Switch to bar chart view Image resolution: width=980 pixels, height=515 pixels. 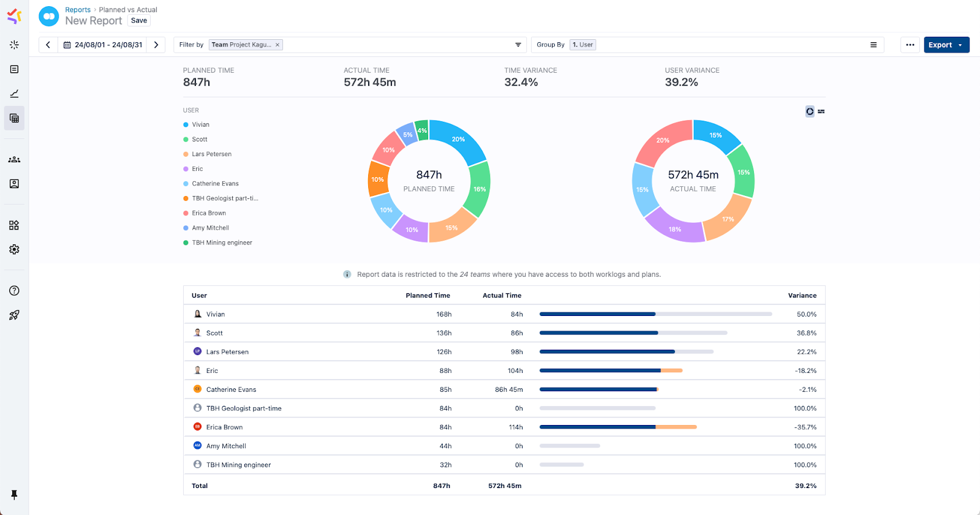(821, 111)
